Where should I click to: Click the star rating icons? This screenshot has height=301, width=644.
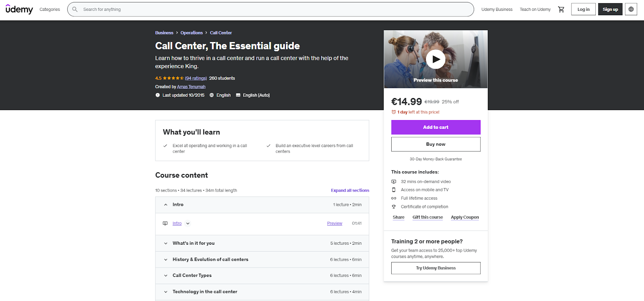pos(173,78)
